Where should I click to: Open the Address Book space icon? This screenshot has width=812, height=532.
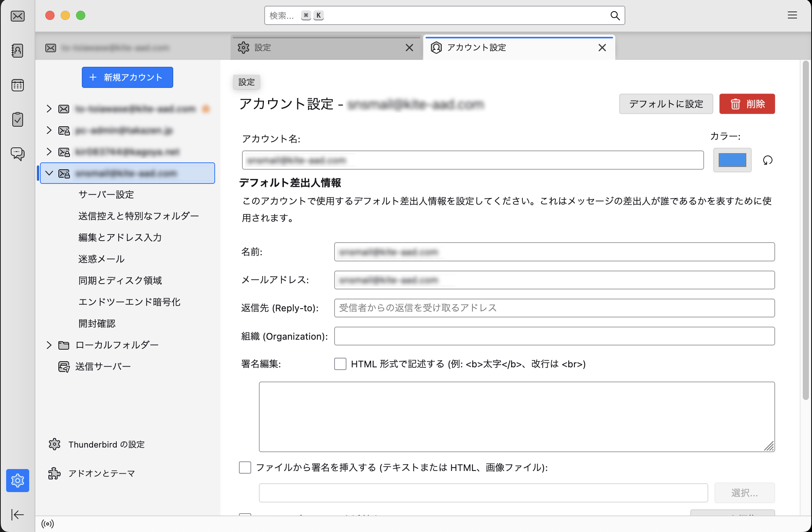18,51
